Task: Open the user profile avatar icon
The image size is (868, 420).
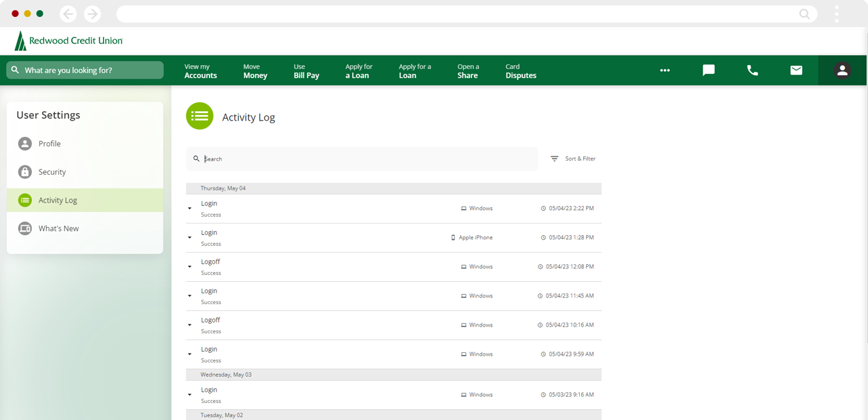Action: pos(842,70)
